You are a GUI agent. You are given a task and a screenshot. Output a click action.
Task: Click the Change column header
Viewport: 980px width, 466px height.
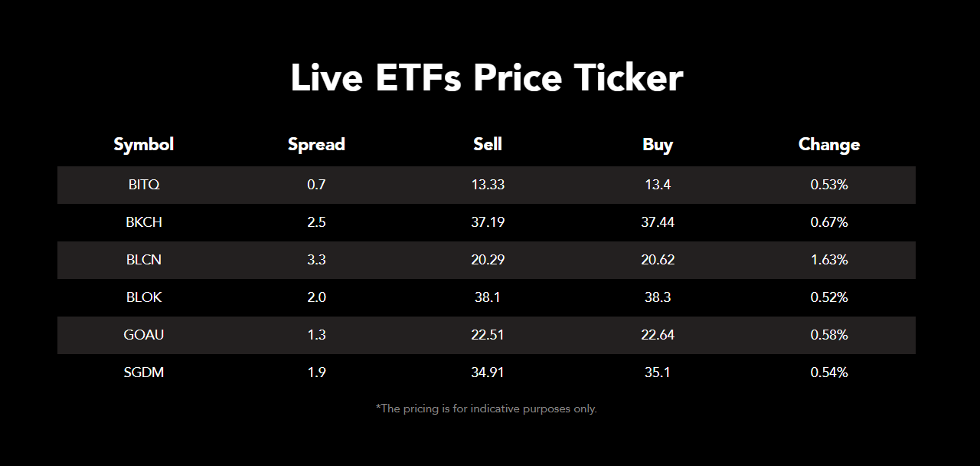[829, 144]
